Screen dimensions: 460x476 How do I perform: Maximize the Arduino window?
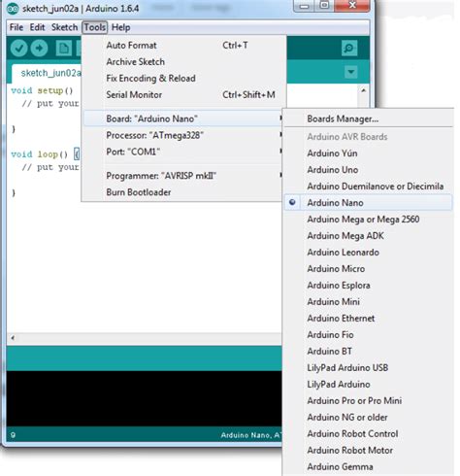pyautogui.click(x=324, y=6)
